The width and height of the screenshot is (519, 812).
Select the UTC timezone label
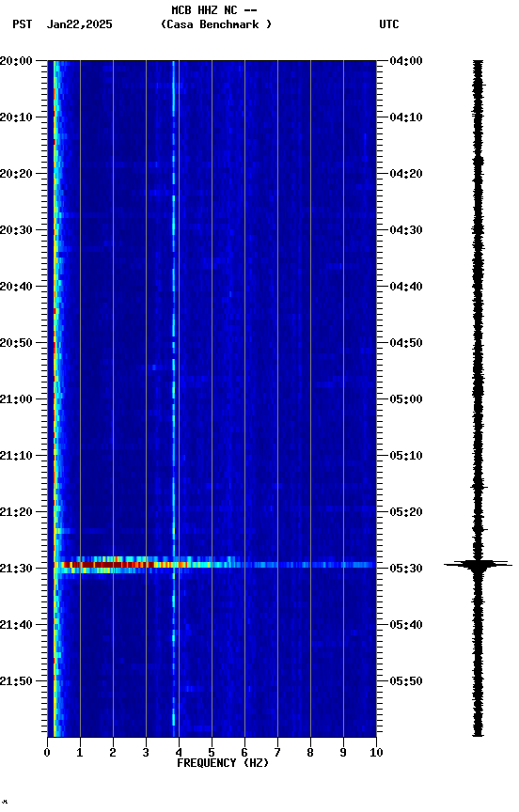(x=389, y=24)
